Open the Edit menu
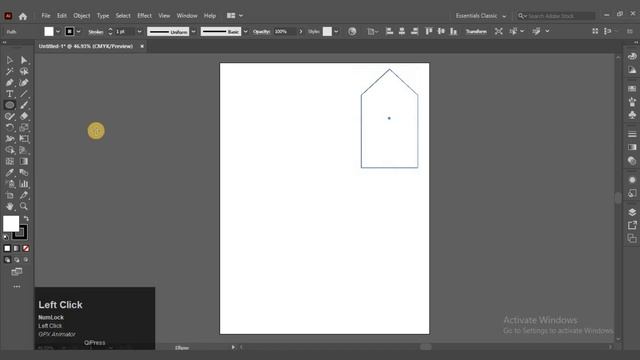The height and width of the screenshot is (360, 640). tap(62, 16)
